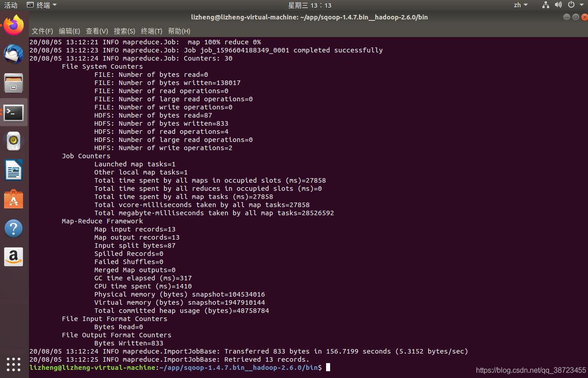Click the Terminal icon in dock
This screenshot has width=588, height=378.
(x=14, y=112)
